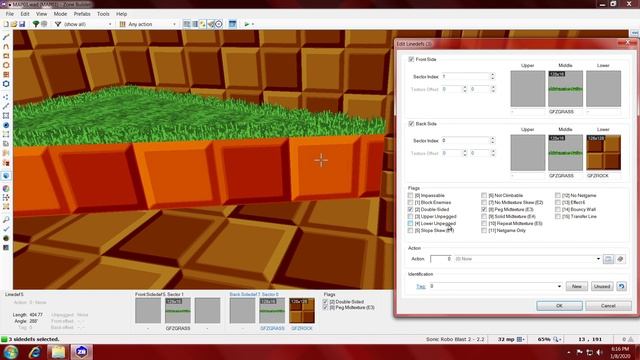Select the Draw Rectangle tool in sidebar
This screenshot has width=640, height=360.
click(6, 56)
